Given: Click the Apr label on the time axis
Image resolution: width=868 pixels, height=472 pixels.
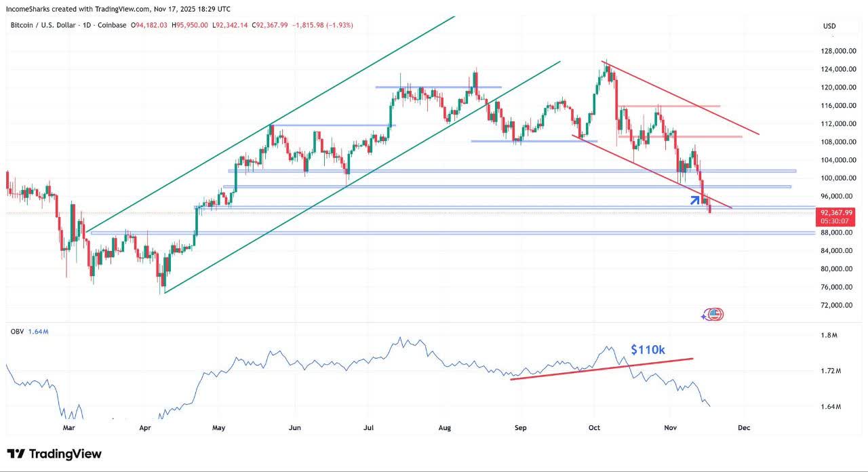Looking at the screenshot, I should [144, 428].
